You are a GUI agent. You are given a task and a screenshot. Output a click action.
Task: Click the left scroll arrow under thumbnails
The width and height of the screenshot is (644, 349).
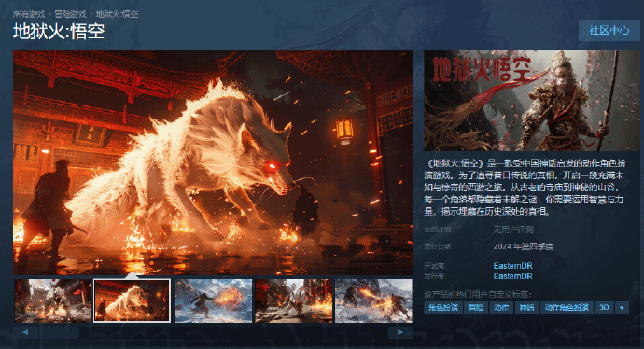click(x=25, y=332)
